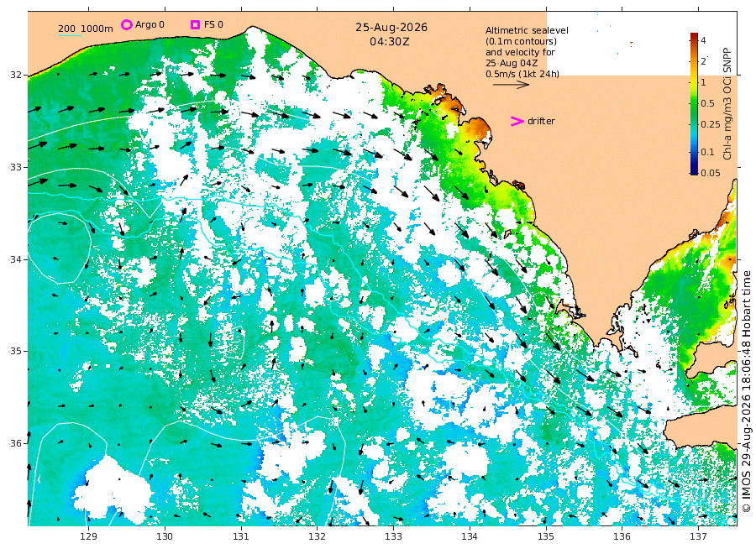Screen dimensions: 756x554
Task: Click longitude axis label 137
Action: click(x=698, y=536)
